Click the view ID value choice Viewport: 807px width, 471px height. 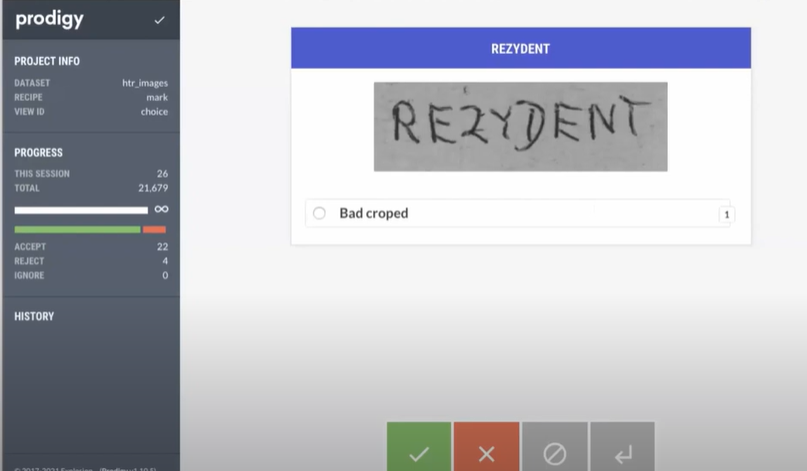[154, 112]
